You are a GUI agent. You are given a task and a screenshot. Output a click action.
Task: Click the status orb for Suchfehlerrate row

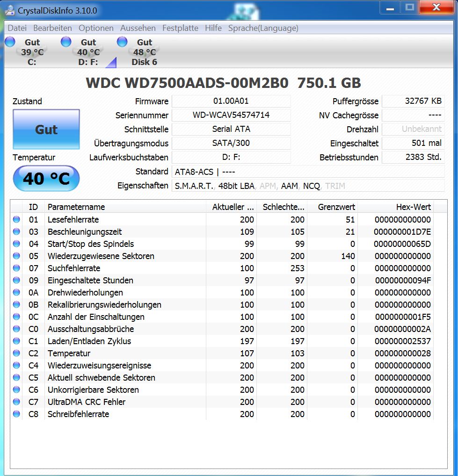click(x=16, y=268)
